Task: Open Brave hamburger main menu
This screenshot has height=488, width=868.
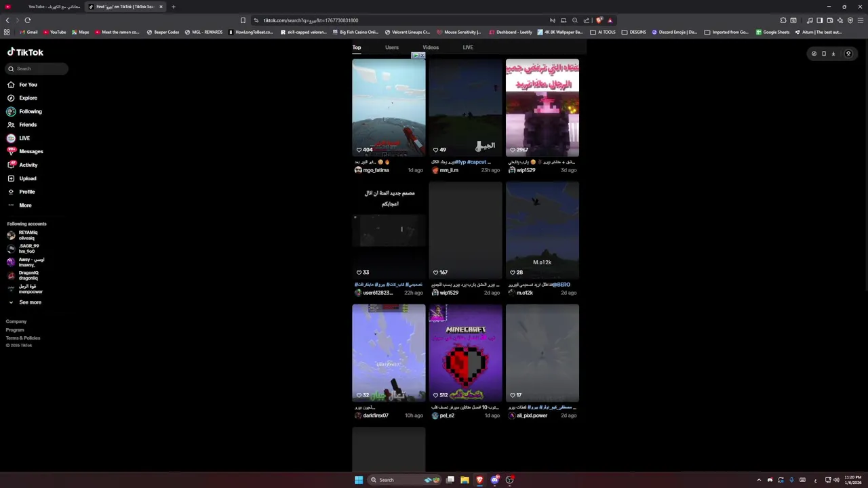Action: (861, 20)
